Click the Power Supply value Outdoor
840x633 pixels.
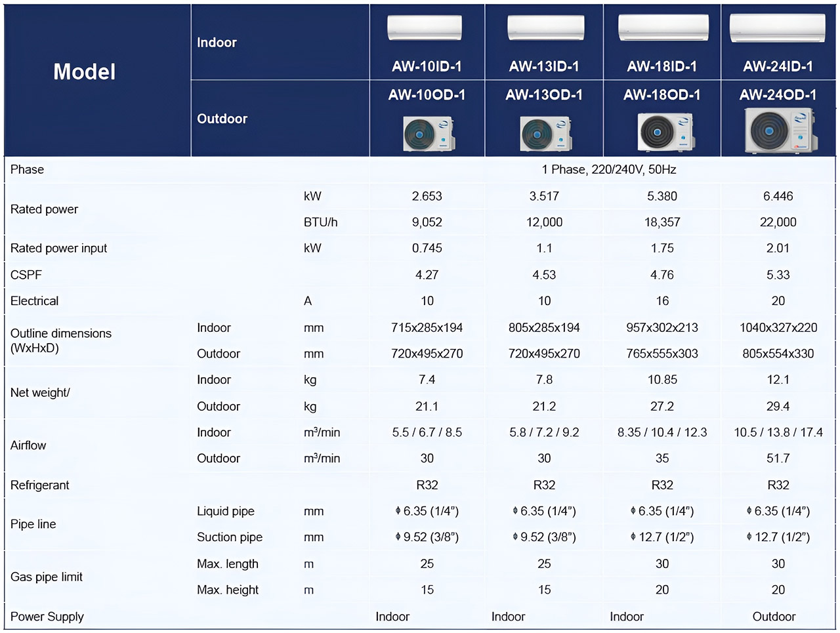coord(774,617)
